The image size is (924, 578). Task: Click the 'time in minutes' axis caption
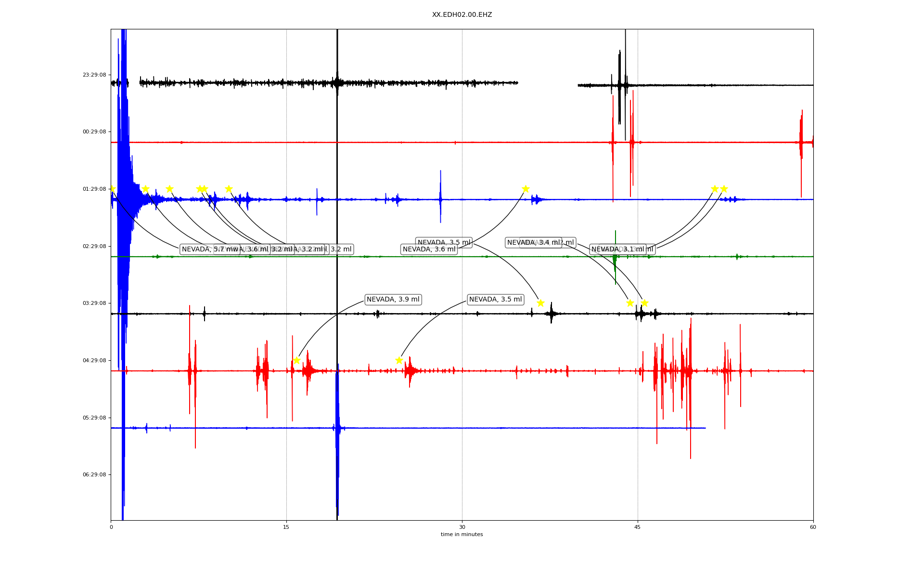click(462, 535)
